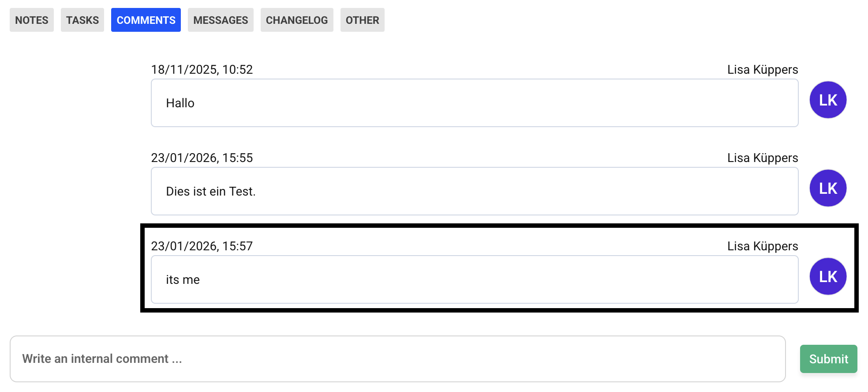Image resolution: width=868 pixels, height=392 pixels.
Task: Select the 'Hallo' comment box
Action: click(475, 103)
